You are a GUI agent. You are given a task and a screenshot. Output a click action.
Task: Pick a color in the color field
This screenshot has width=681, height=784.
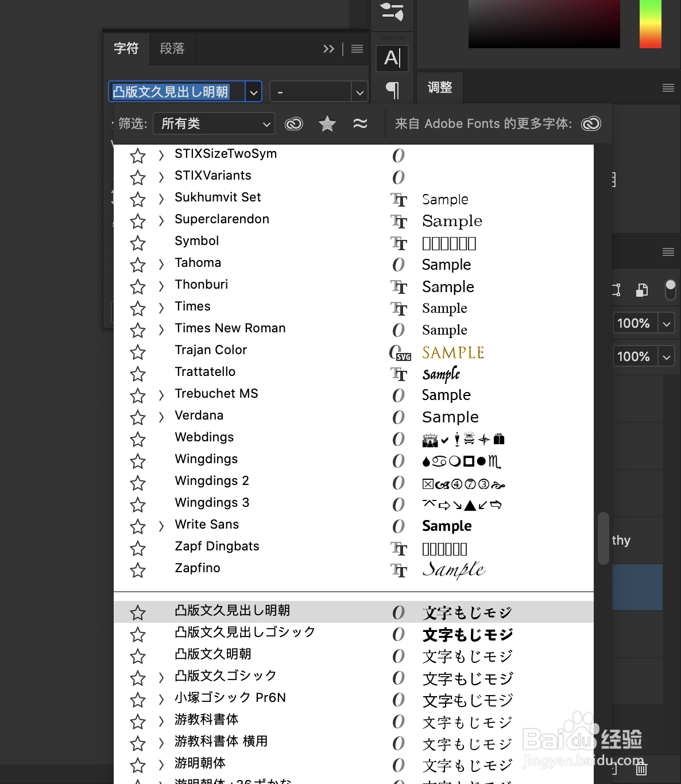coord(544,23)
